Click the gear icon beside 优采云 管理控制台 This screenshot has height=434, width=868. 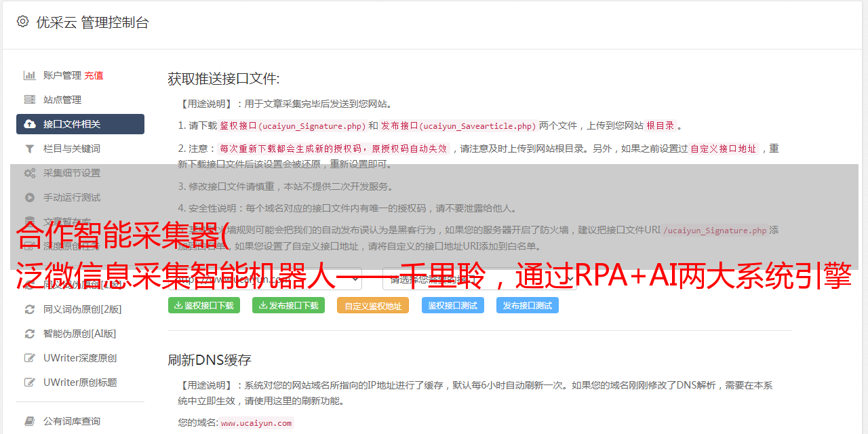click(22, 22)
